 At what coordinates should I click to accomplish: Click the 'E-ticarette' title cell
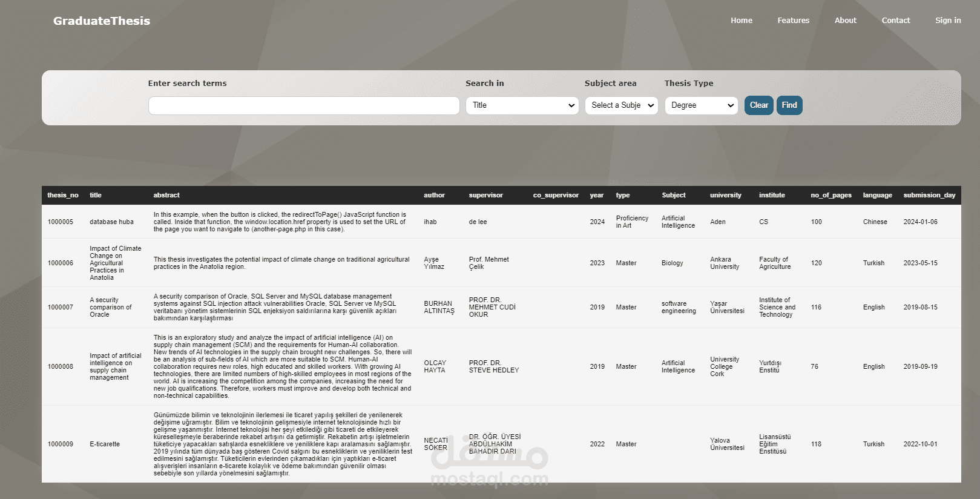(105, 444)
